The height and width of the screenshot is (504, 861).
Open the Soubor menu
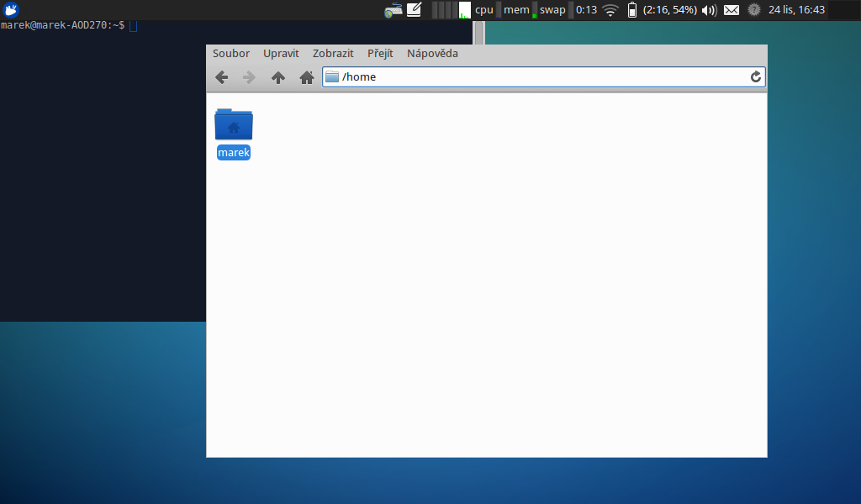pos(231,54)
